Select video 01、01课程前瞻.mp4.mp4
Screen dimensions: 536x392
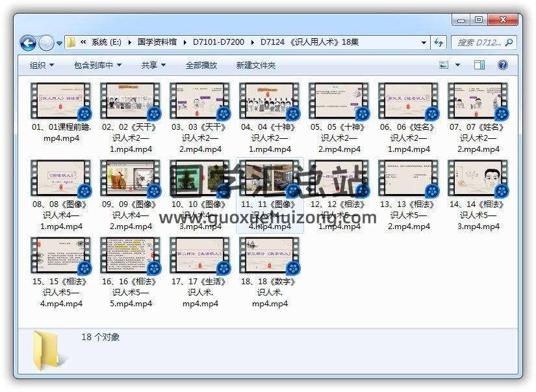coord(61,113)
